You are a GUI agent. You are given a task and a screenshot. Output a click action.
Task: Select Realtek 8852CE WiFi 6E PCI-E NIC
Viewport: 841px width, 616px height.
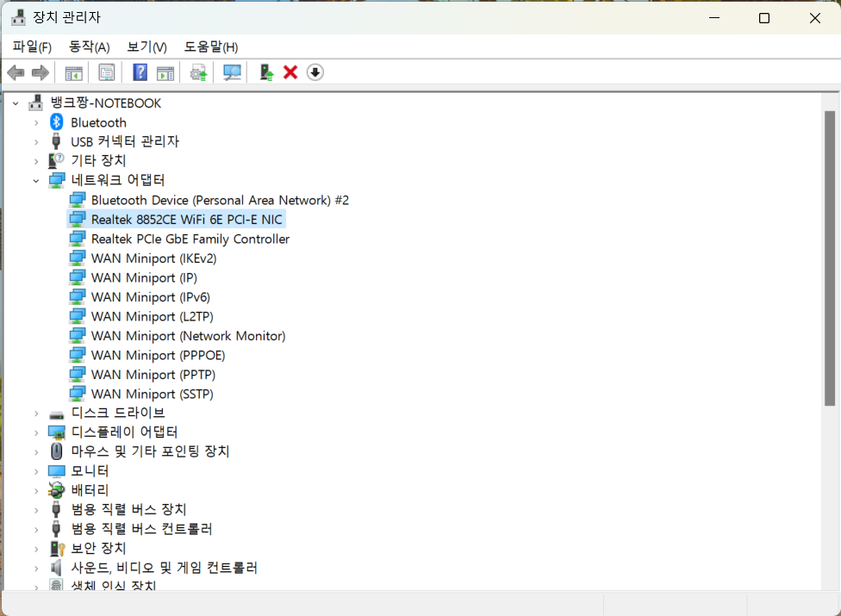187,220
